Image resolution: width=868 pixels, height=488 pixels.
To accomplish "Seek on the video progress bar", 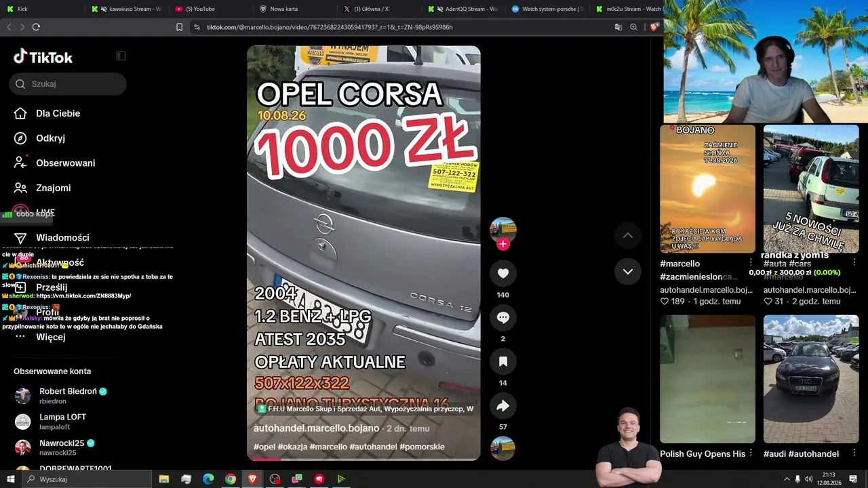I will pos(363,459).
